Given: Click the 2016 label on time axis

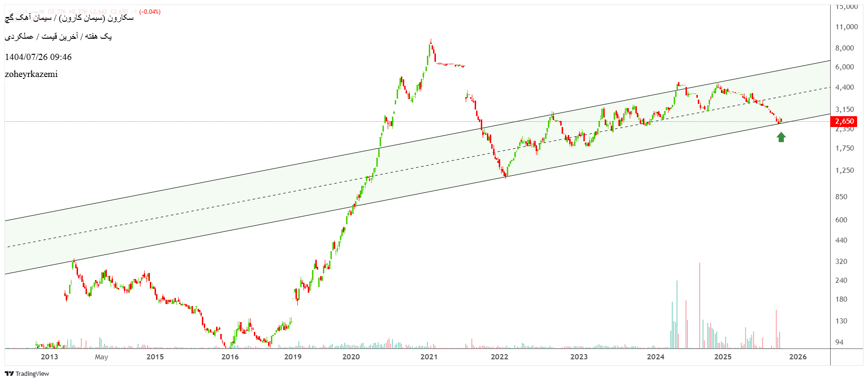Looking at the screenshot, I should pos(230,357).
